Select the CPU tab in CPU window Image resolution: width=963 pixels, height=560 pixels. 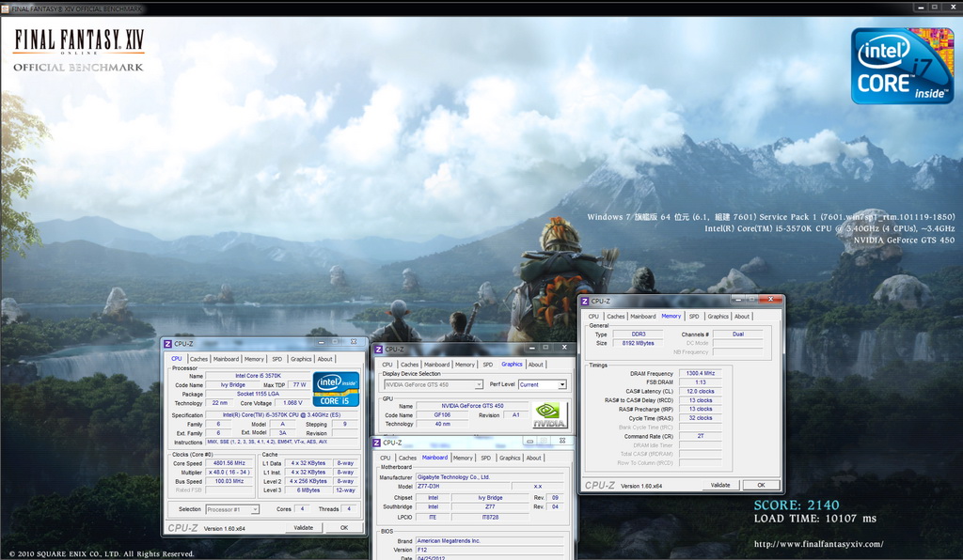point(177,359)
